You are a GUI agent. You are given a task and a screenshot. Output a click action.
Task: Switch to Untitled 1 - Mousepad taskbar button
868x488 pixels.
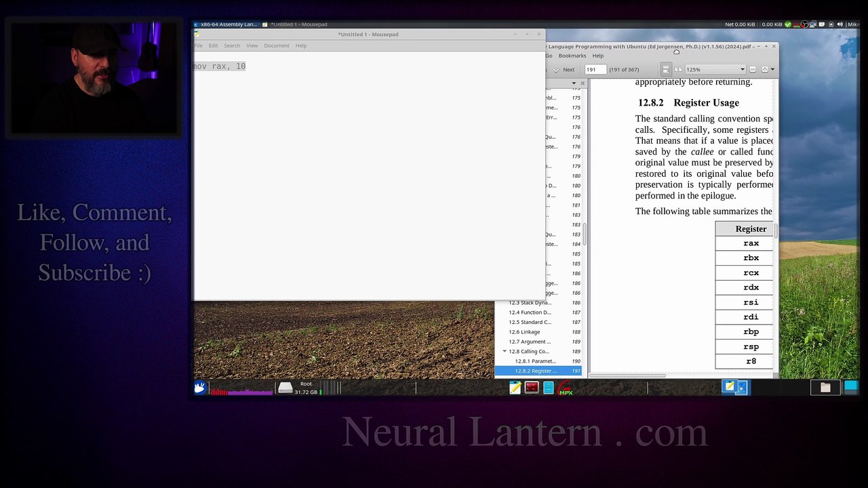(x=295, y=24)
